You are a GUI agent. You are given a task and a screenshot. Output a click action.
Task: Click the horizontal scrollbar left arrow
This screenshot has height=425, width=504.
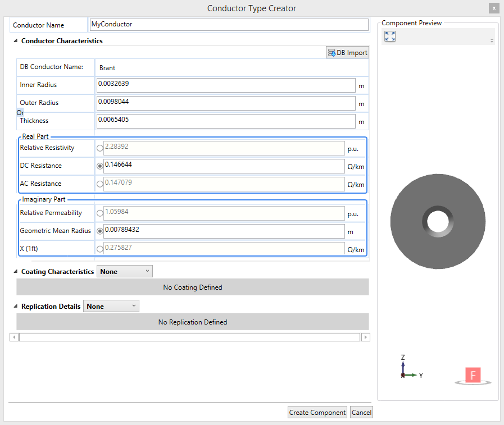point(14,337)
